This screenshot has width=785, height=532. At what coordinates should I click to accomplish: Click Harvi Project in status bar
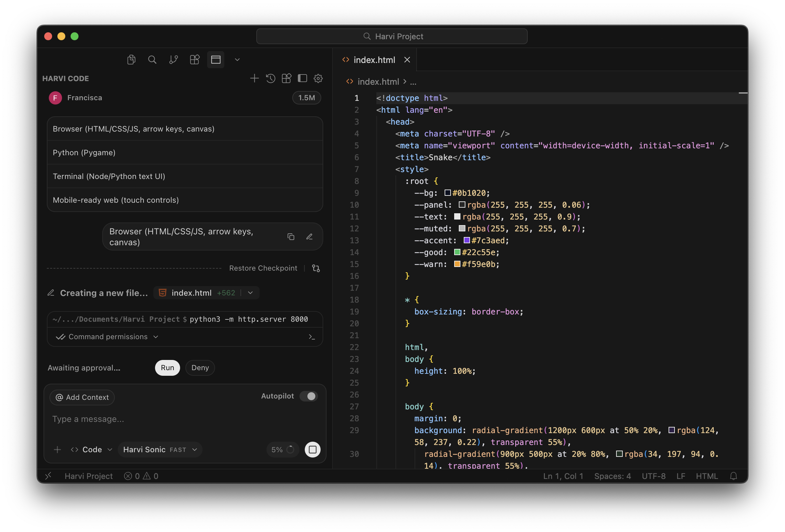coord(88,476)
